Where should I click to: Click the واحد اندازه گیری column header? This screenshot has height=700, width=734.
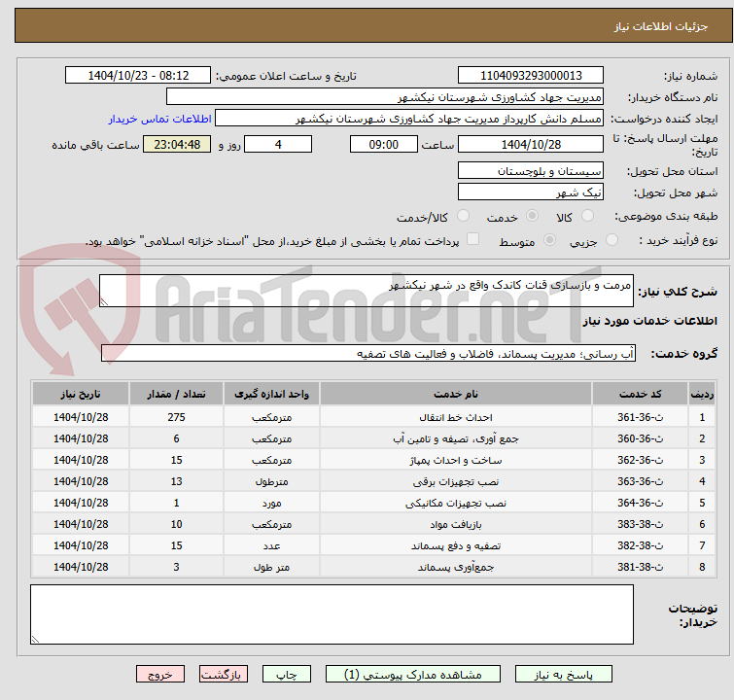click(271, 394)
